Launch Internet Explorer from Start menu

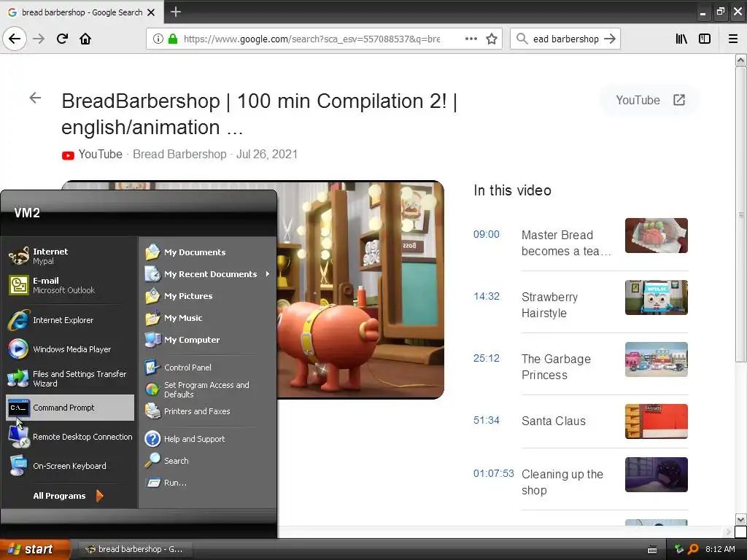(70, 320)
